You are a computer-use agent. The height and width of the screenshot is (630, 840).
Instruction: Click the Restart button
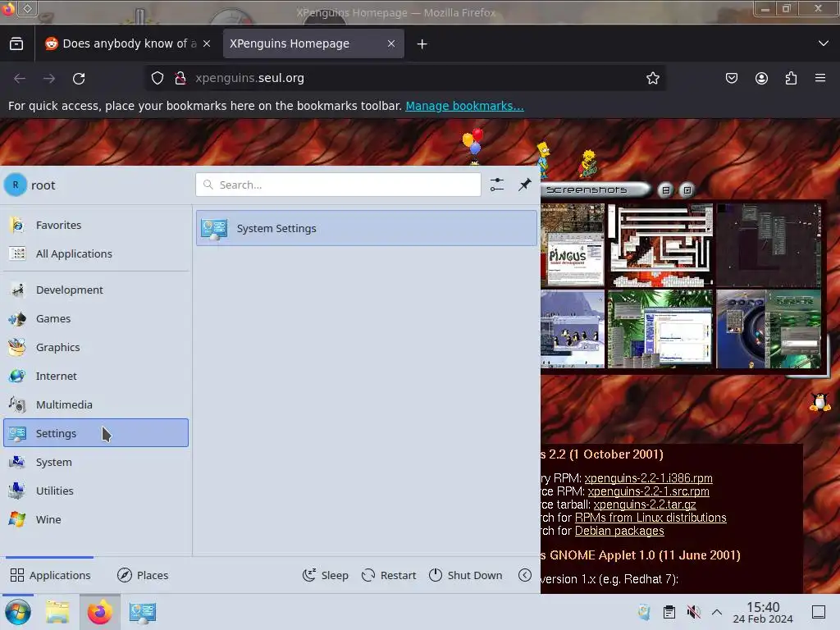[389, 575]
